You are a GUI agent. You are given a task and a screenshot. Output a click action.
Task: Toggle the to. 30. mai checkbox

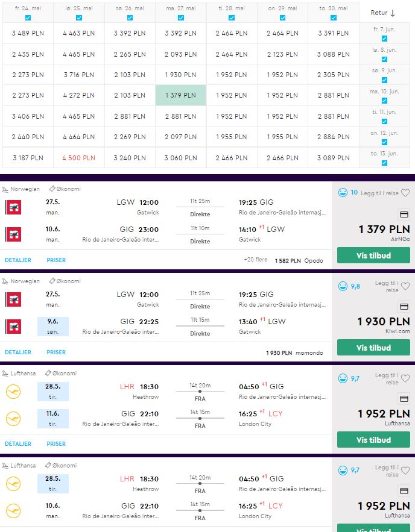334,18
